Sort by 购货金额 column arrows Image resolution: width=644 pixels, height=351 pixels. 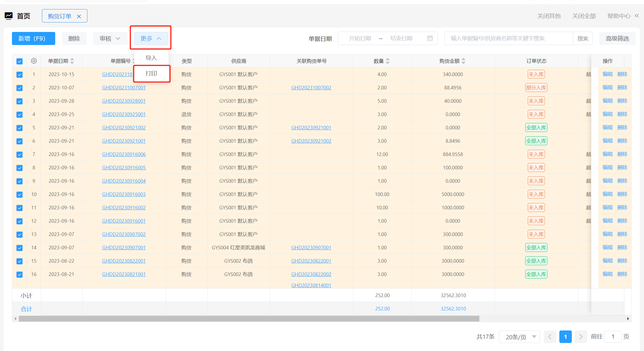pos(464,61)
